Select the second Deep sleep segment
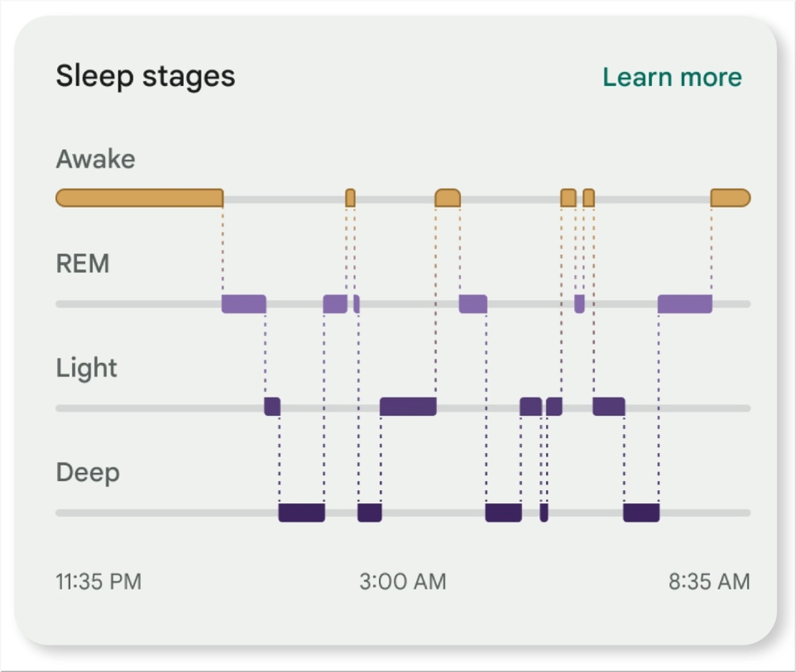 [369, 513]
